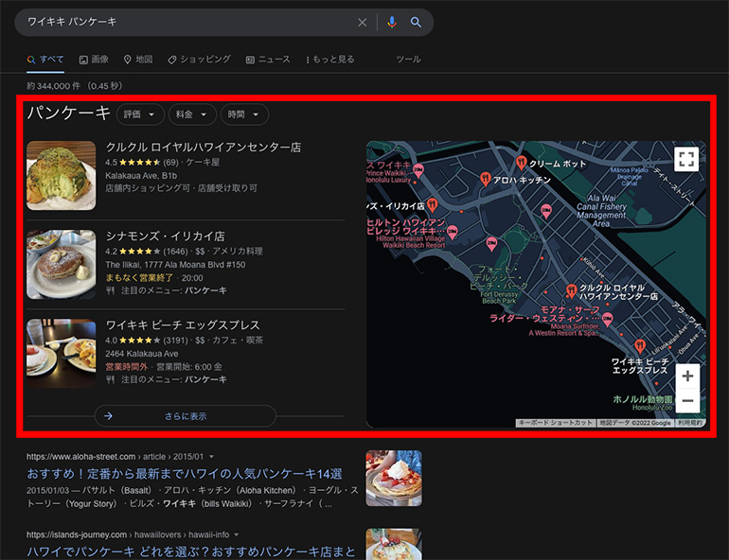This screenshot has height=560, width=729.
Task: Open the ショッピング tab
Action: pyautogui.click(x=200, y=60)
